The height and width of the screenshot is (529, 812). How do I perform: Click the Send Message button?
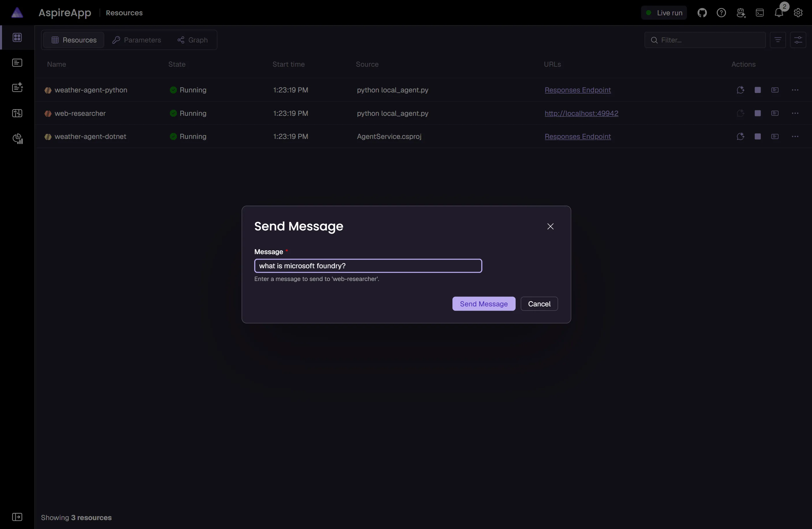484,303
